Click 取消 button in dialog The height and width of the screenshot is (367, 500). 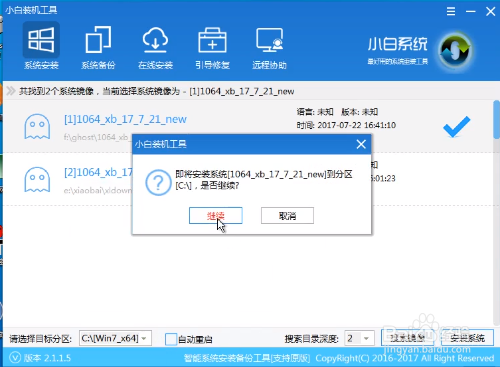point(287,216)
